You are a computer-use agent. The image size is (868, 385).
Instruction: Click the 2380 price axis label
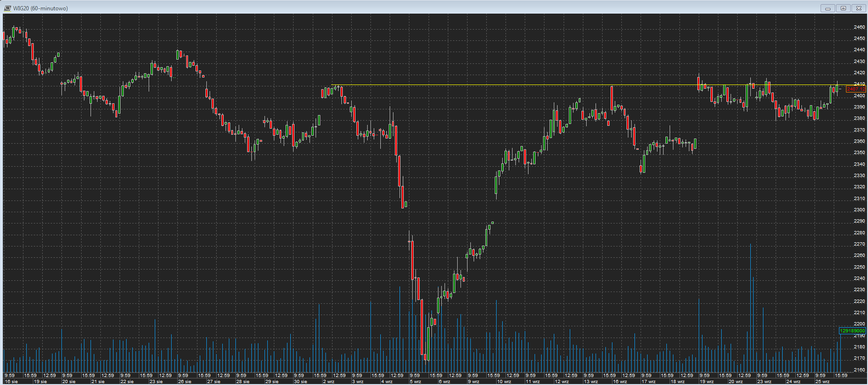tap(860, 118)
